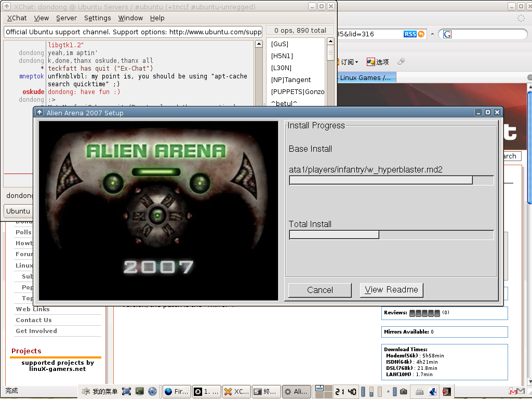The width and height of the screenshot is (532, 399).
Task: Click the show-desktop icon in the taskbar
Action: click(x=126, y=392)
